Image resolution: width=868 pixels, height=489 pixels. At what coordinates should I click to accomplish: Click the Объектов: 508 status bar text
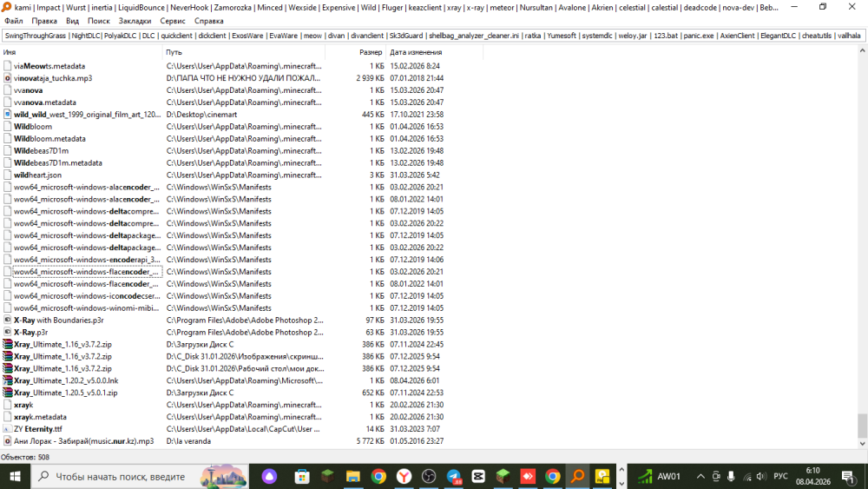[25, 457]
